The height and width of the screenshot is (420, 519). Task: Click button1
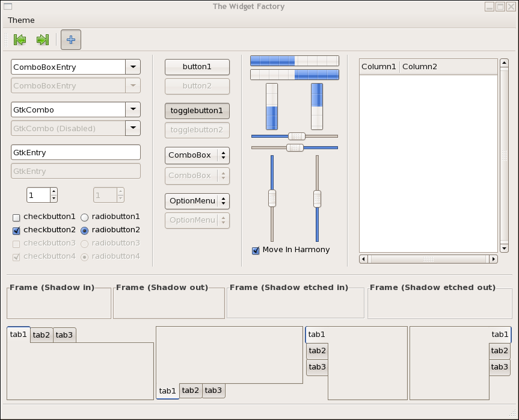197,67
